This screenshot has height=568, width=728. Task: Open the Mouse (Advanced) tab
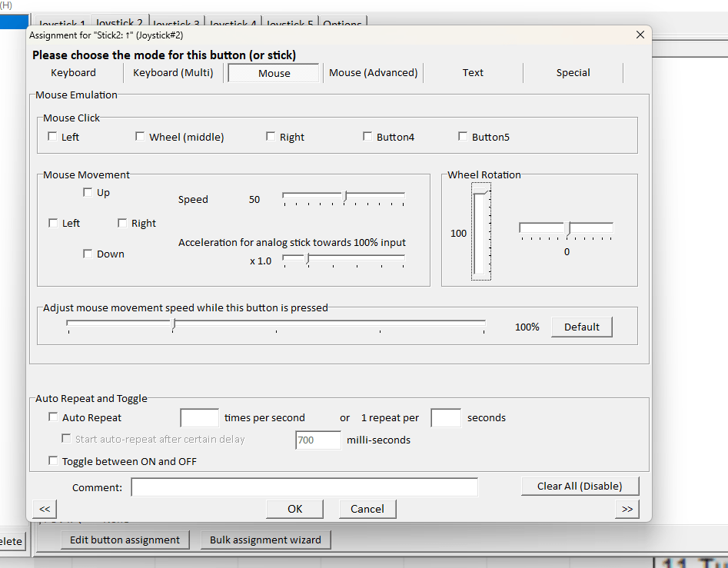click(x=374, y=73)
